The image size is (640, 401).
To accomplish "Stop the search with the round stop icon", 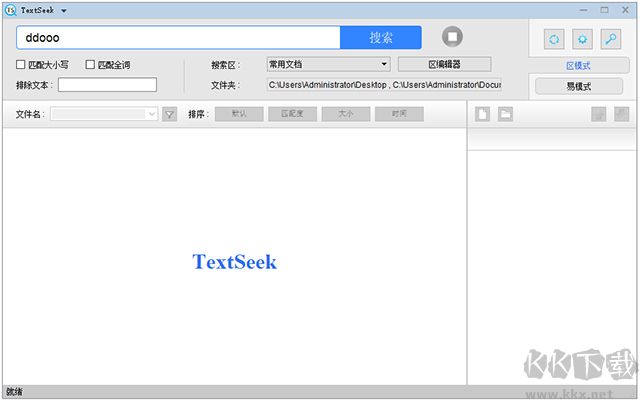I will point(452,37).
